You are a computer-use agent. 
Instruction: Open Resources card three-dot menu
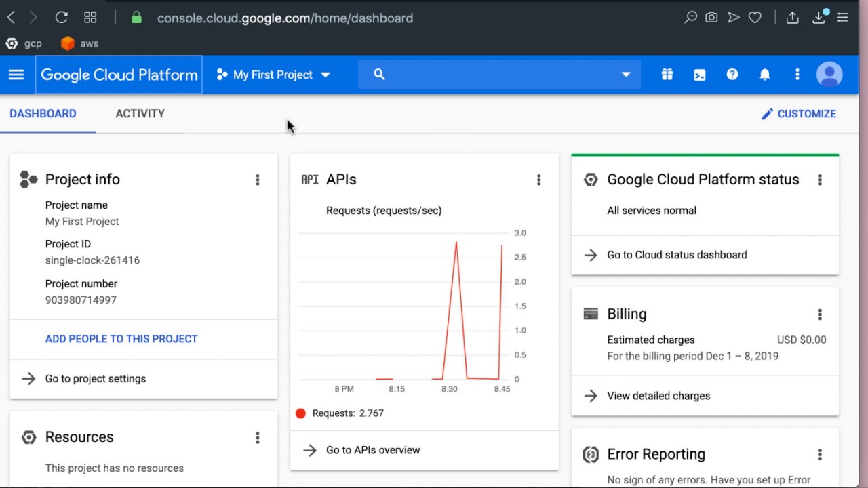(x=257, y=438)
